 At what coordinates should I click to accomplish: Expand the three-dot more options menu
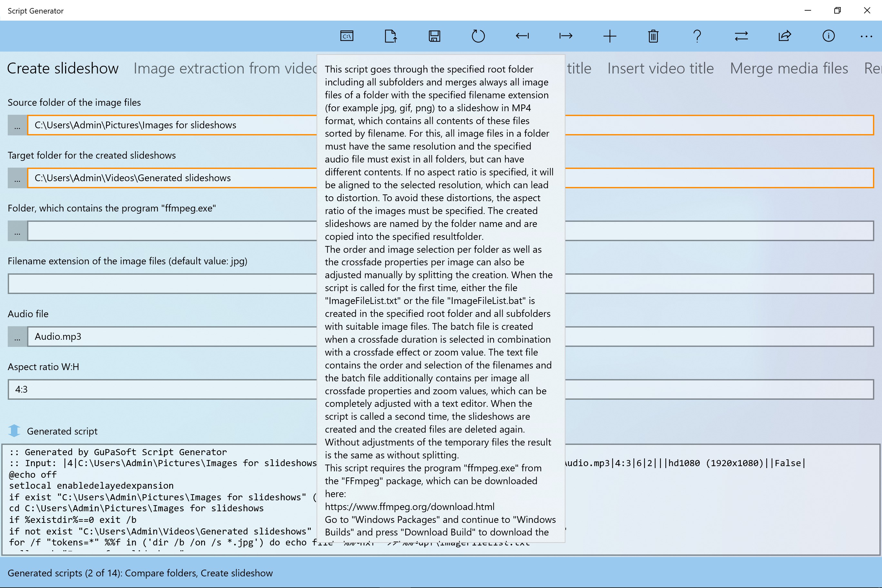pos(866,36)
